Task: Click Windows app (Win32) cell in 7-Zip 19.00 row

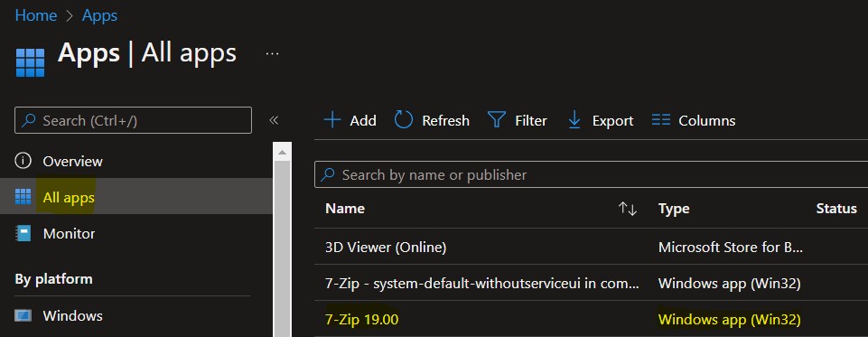Action: click(730, 319)
